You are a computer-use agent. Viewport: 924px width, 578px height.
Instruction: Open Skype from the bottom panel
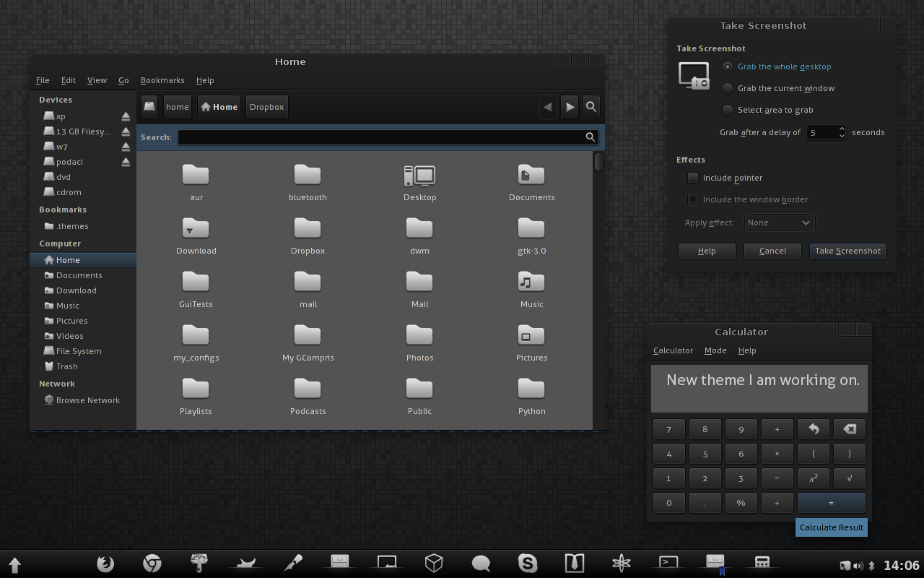(528, 563)
